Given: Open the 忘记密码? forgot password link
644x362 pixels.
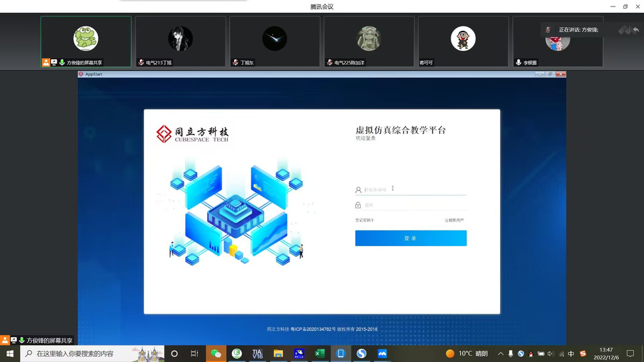Looking at the screenshot, I should 364,220.
